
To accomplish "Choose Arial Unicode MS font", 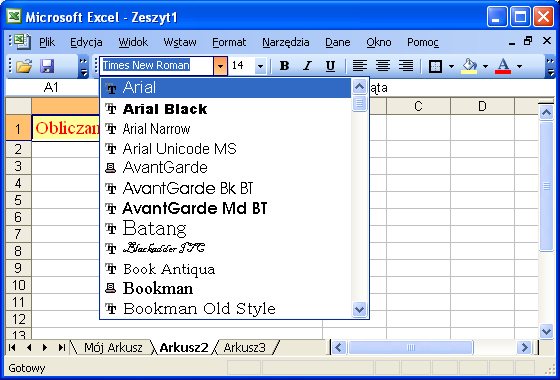I will [226, 149].
